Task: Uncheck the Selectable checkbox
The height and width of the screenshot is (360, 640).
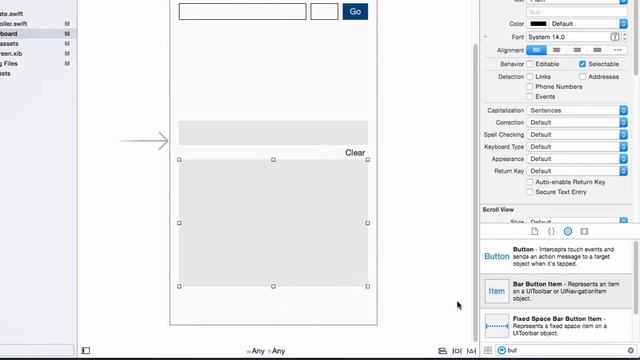Action: pos(582,64)
